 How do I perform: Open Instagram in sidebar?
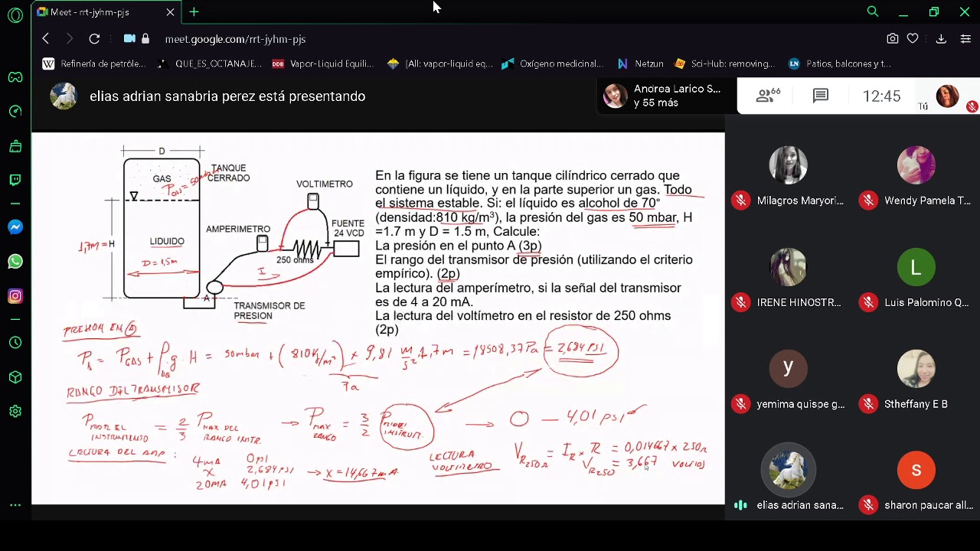(x=15, y=296)
